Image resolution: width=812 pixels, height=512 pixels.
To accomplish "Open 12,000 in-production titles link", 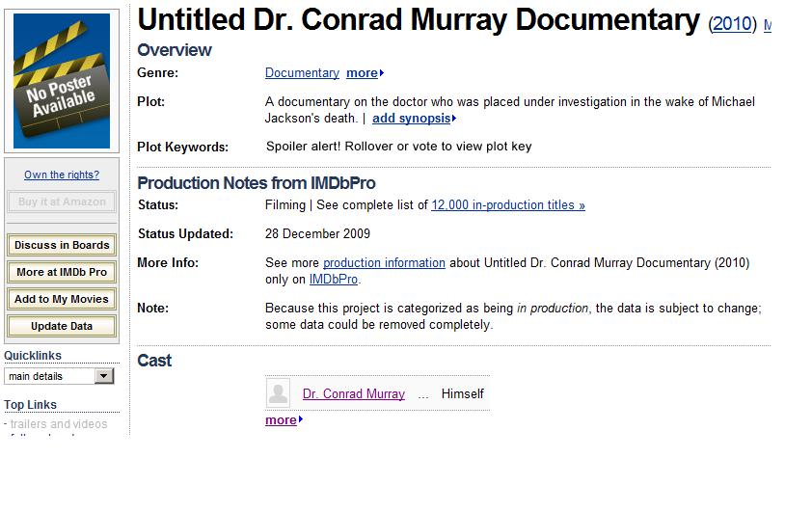I will [x=508, y=205].
